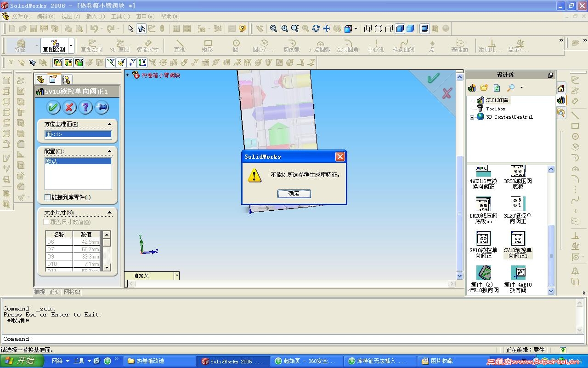Add to library icon in Design Library
Viewport: 588px width, 368px height.
tap(472, 88)
